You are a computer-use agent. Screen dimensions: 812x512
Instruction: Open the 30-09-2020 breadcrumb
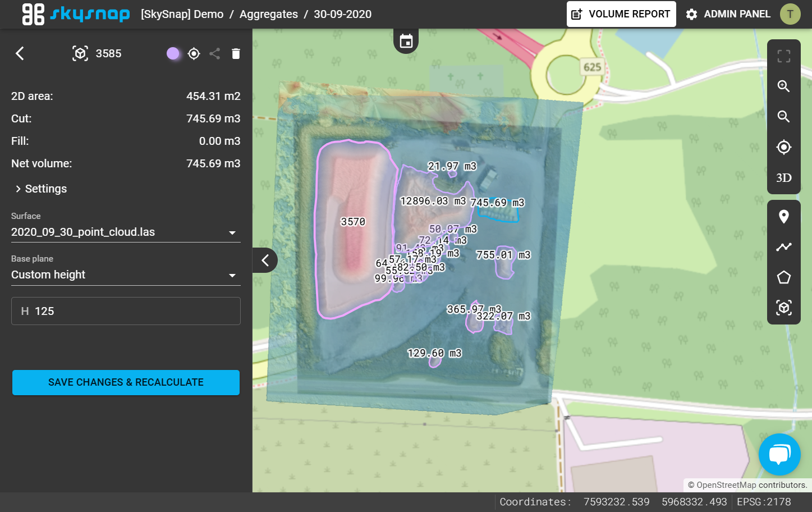(342, 14)
